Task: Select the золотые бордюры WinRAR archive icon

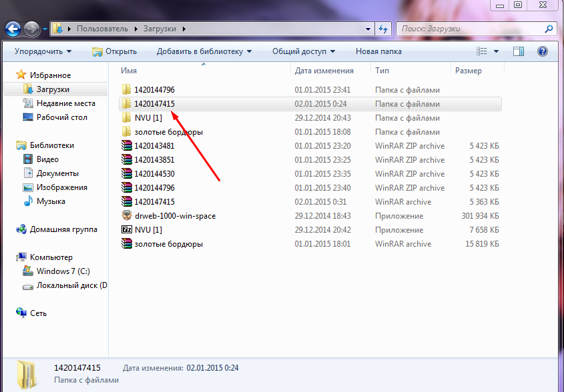Action: [127, 243]
